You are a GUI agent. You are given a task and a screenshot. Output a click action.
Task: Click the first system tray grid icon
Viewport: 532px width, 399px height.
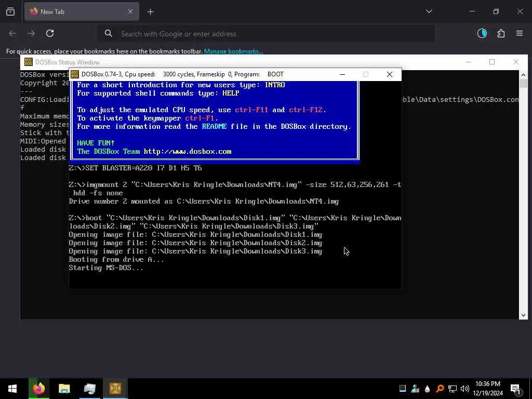(x=403, y=389)
